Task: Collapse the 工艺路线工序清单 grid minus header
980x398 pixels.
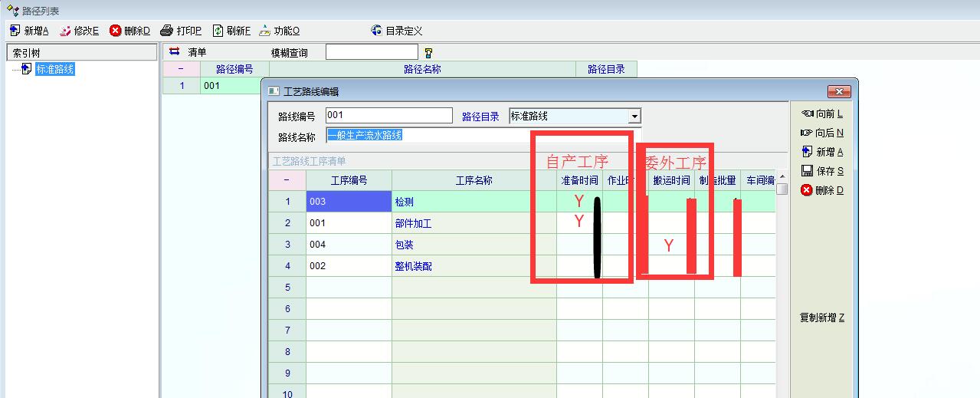Action: tap(287, 181)
